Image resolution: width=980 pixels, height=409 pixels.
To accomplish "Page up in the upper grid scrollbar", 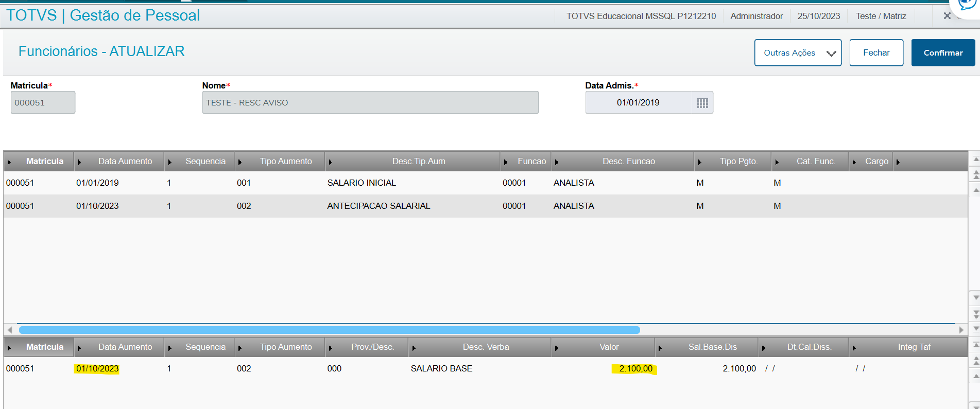I will (975, 175).
